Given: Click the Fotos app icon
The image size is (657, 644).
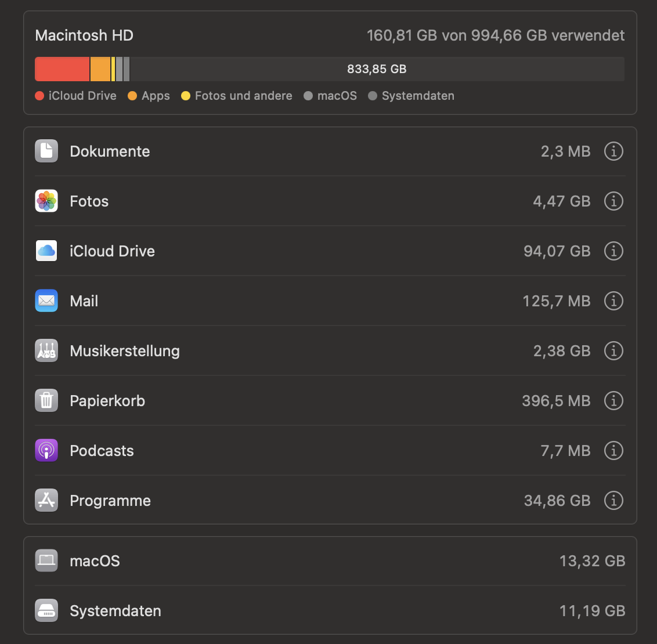Looking at the screenshot, I should (46, 201).
